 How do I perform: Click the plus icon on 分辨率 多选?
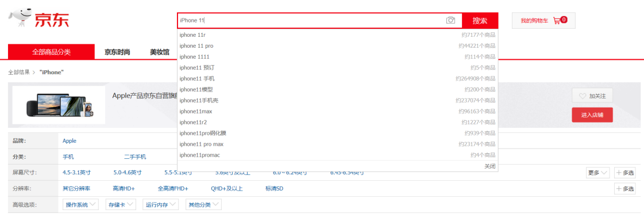pyautogui.click(x=619, y=189)
